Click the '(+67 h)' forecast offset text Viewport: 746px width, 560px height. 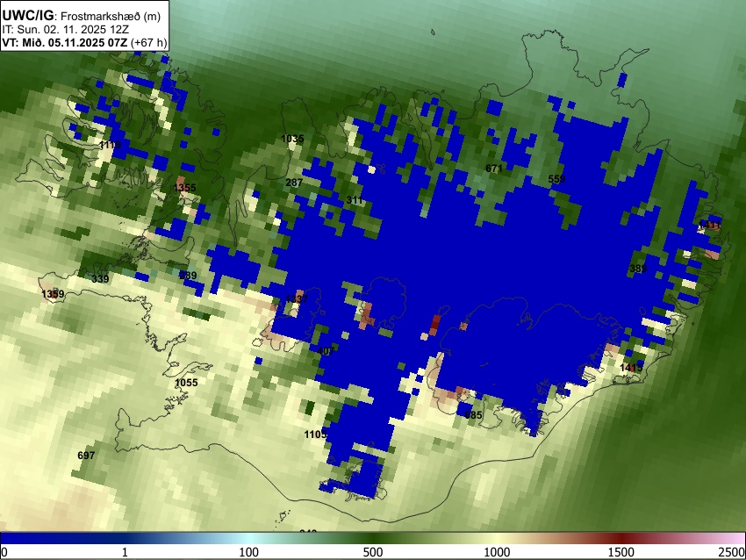coord(148,42)
